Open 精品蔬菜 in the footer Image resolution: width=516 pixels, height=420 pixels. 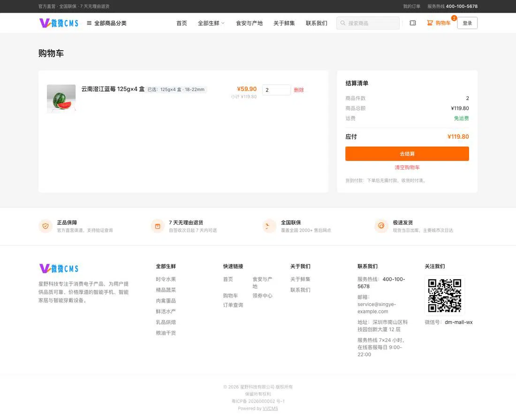point(166,290)
